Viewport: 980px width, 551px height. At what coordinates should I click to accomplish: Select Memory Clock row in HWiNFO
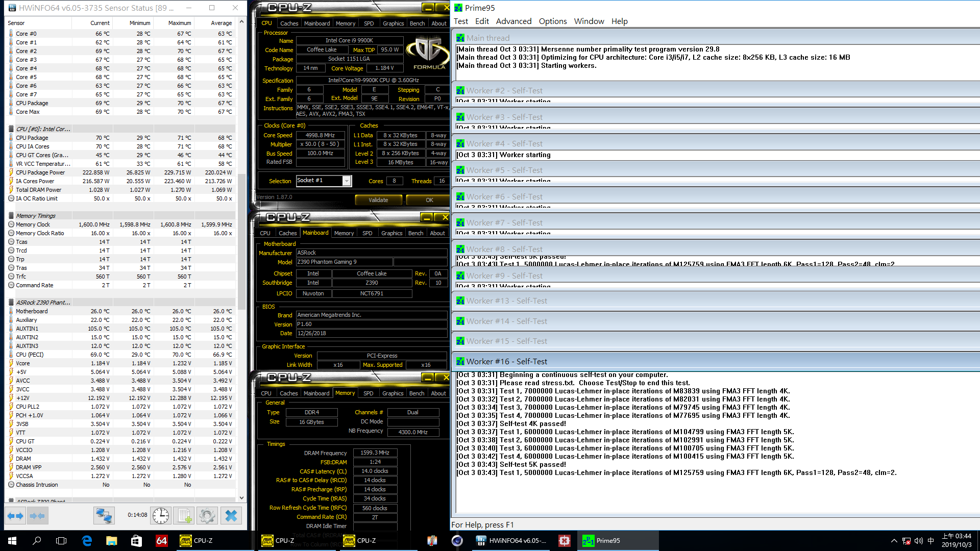[120, 224]
